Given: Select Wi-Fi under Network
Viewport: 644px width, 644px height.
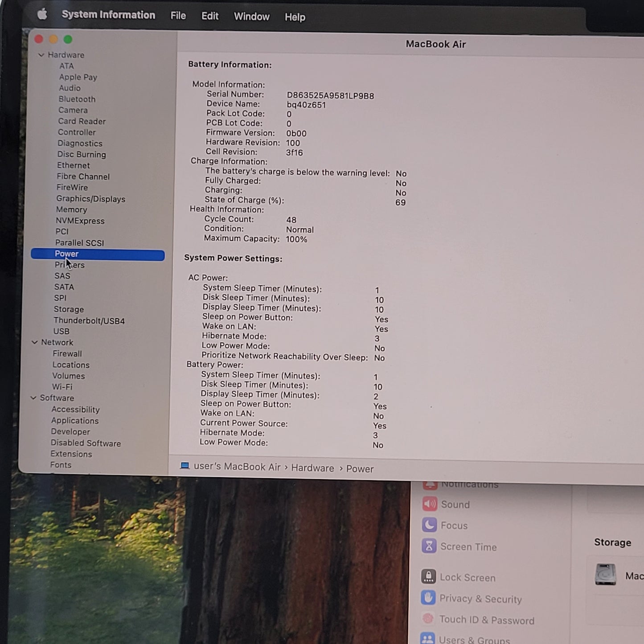Looking at the screenshot, I should click(x=62, y=387).
